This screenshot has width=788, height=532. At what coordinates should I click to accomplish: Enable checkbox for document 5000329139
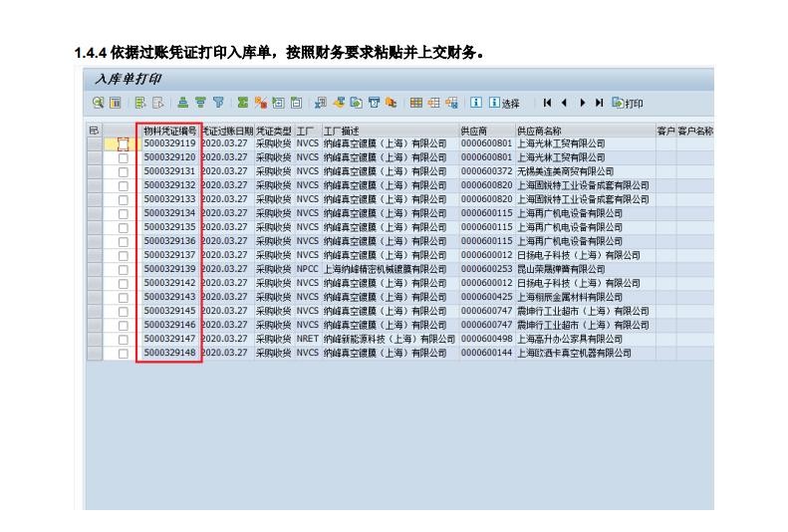(124, 269)
